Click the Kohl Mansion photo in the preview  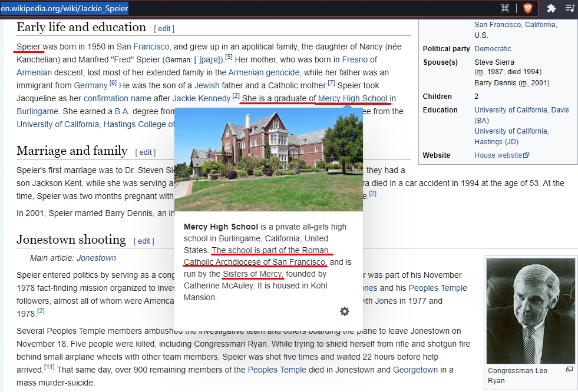268,160
